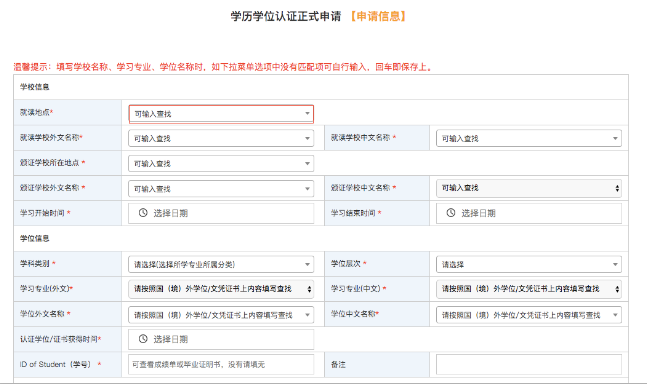The image size is (647, 384).
Task: Select the 学习开始时间 date field
Action: 221,213
